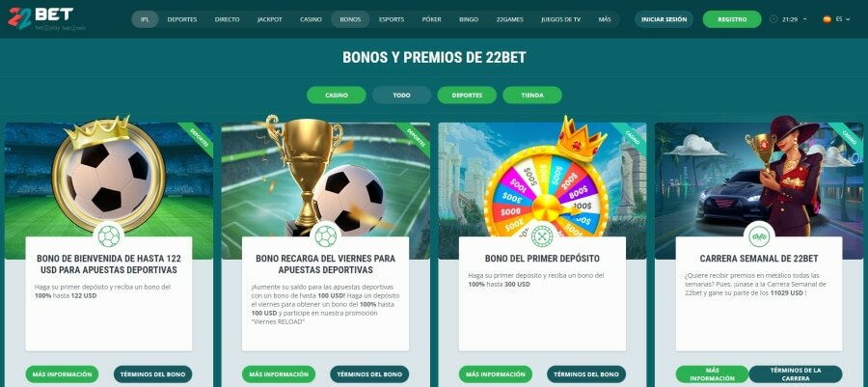Go to the JACKPOT section

[x=270, y=19]
